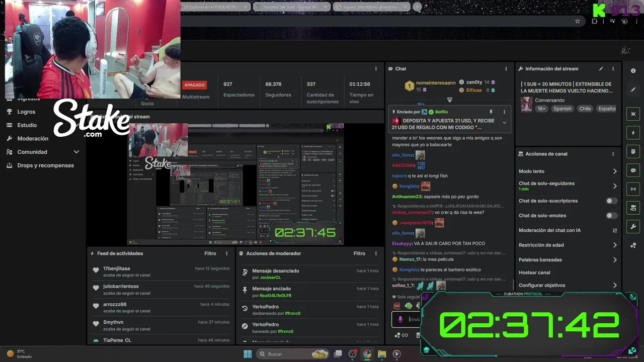
Task: Open RealG4LifeDLFR moderator link
Action: click(275, 296)
